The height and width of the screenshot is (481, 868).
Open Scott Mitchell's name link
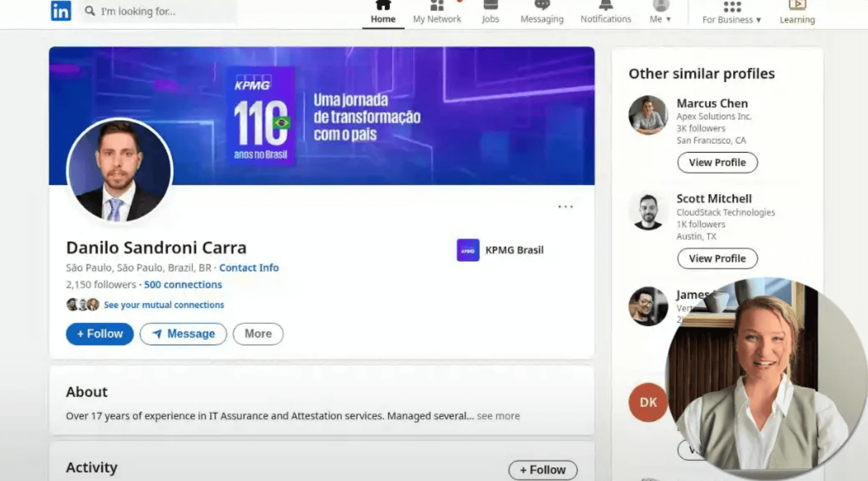point(714,199)
